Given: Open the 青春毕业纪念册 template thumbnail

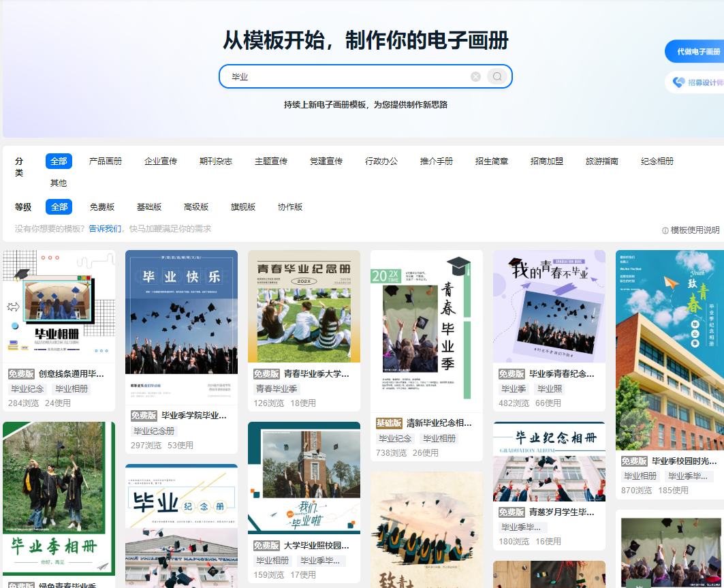Looking at the screenshot, I should point(304,306).
